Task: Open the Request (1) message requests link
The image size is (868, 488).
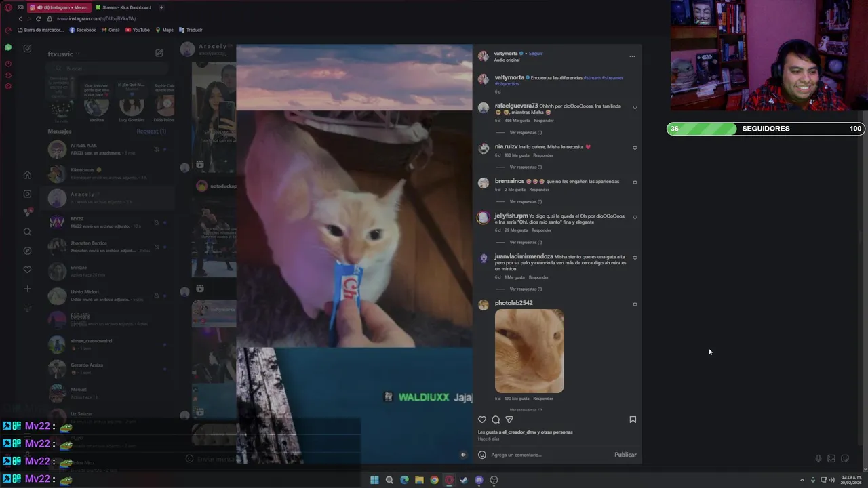Action: pos(151,131)
